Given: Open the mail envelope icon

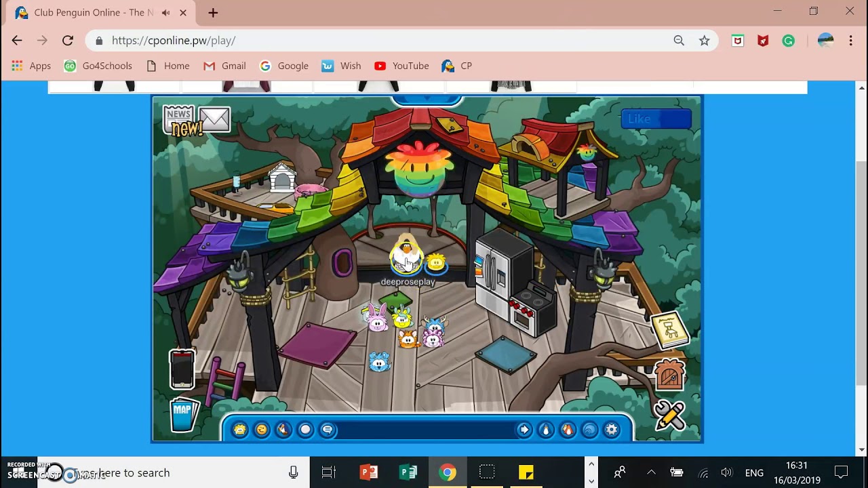Looking at the screenshot, I should (214, 120).
